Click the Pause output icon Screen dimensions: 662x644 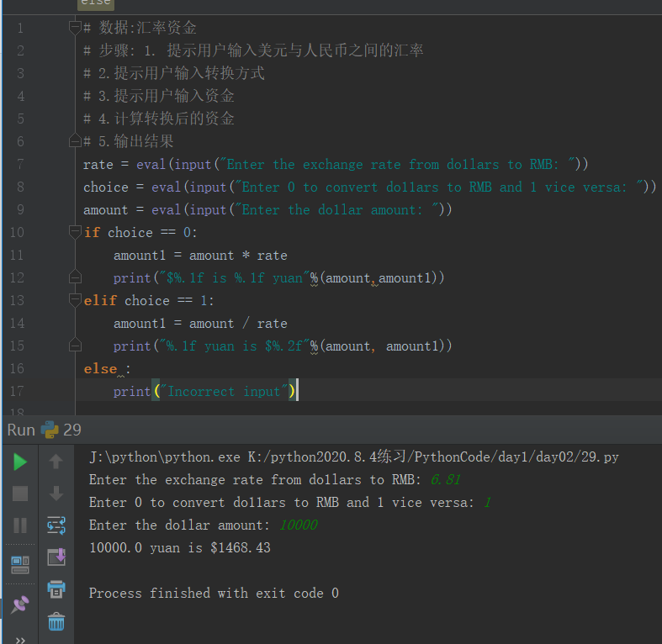tap(20, 525)
